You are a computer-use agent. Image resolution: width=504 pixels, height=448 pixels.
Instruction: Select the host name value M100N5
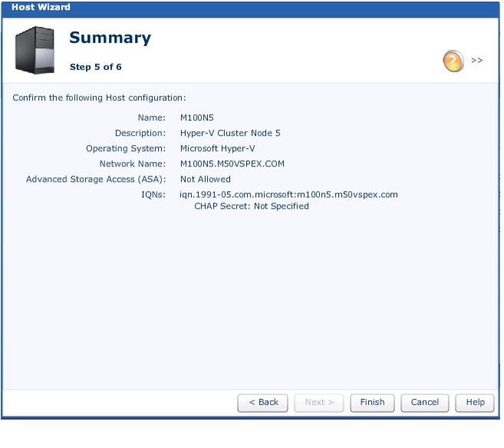196,117
